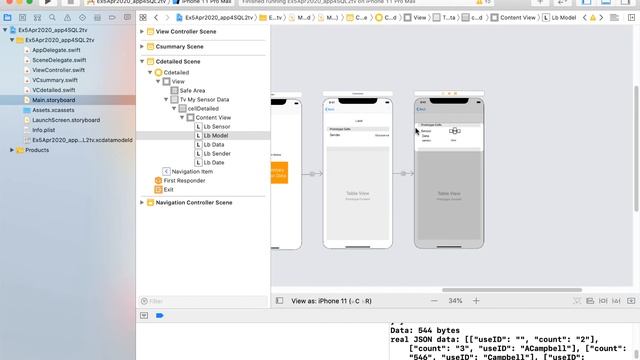Image resolution: width=640 pixels, height=360 pixels.
Task: Open SceneDelegate.swift file
Action: [59, 60]
